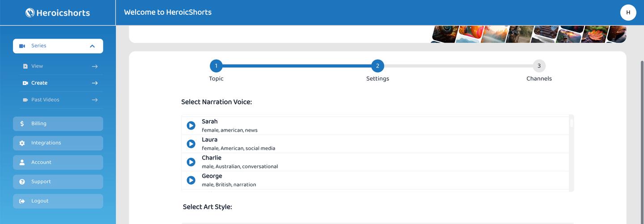
Task: Click the arrow beside Past Videos
Action: 95,100
